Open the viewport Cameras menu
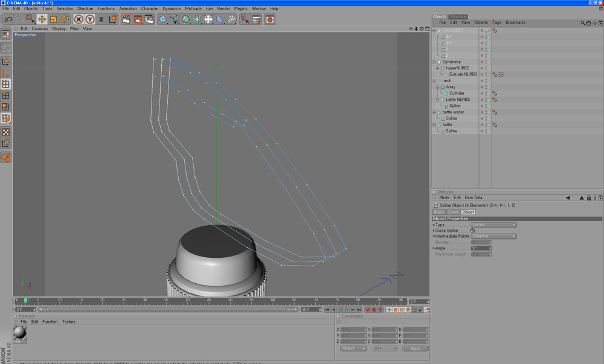This screenshot has height=364, width=604. click(x=40, y=28)
